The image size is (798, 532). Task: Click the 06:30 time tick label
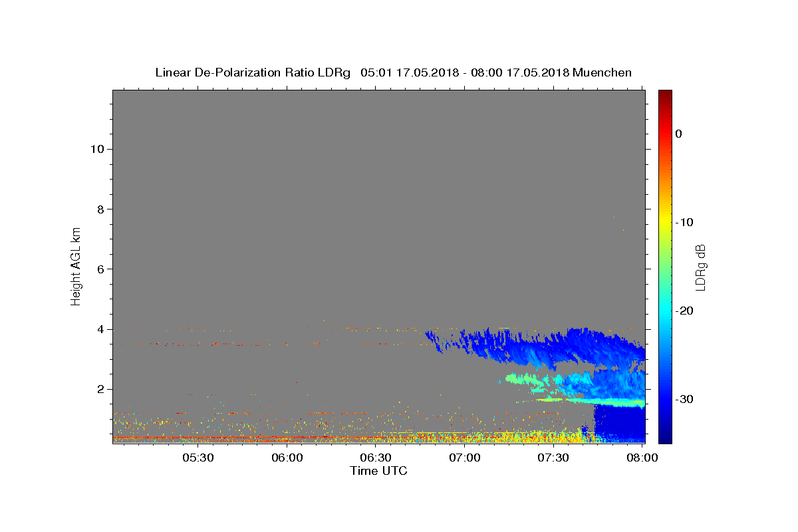[x=376, y=458]
